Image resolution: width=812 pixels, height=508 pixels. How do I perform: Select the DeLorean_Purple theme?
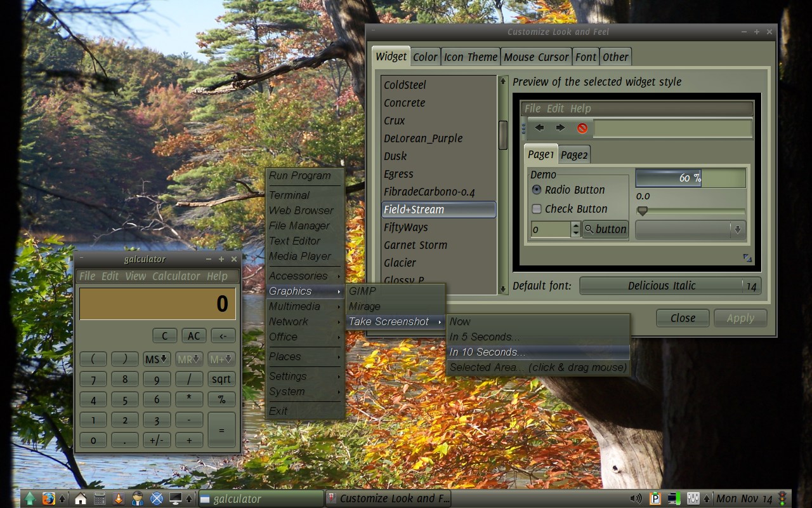[438, 138]
